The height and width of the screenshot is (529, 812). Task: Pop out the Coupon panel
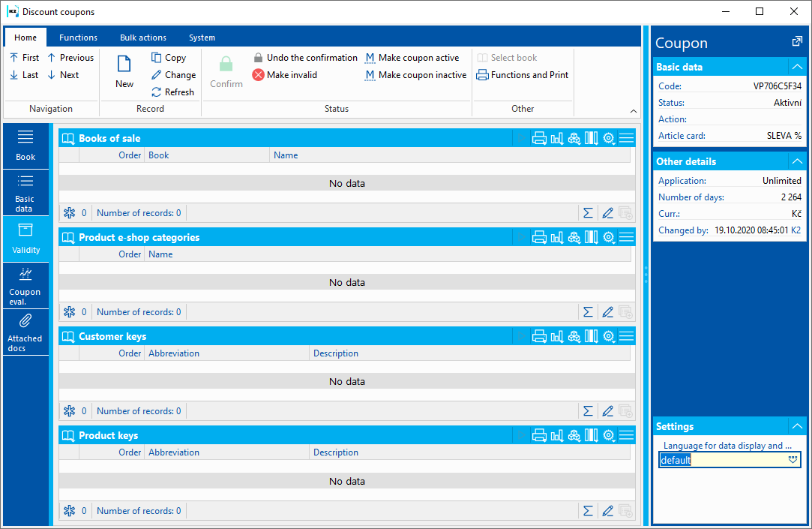(797, 42)
